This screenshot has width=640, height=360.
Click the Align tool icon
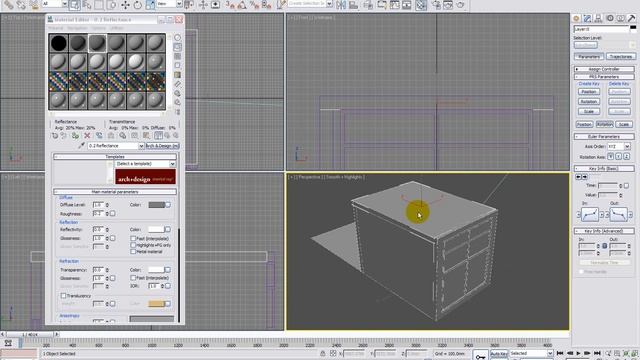click(353, 5)
